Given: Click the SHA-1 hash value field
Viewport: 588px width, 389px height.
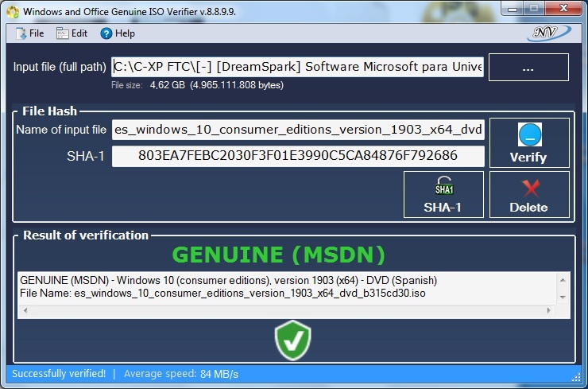Looking at the screenshot, I should (297, 156).
